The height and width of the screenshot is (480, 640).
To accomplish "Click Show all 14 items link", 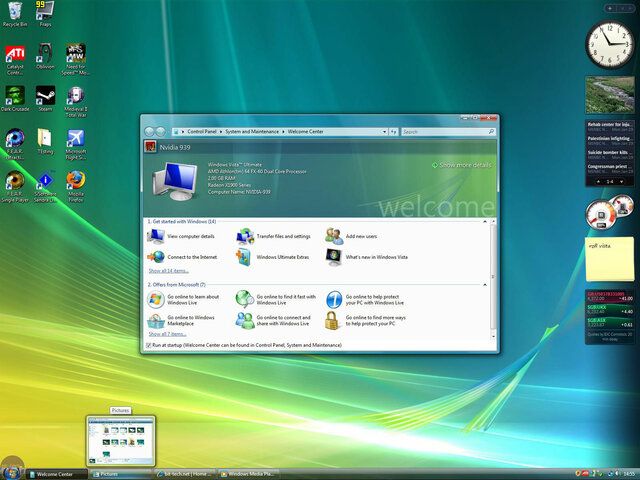I will pyautogui.click(x=169, y=271).
